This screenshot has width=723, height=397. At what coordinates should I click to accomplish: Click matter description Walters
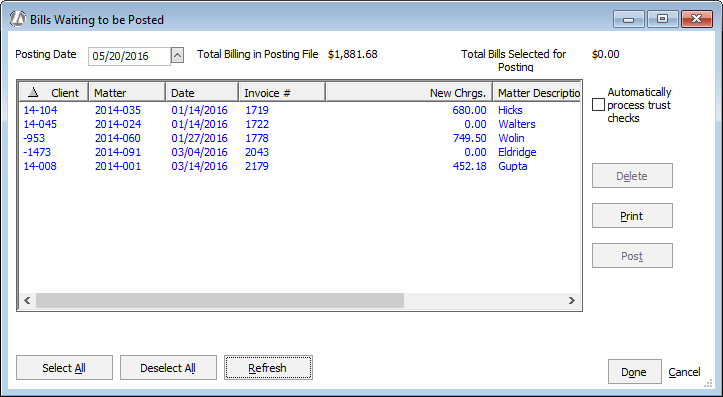coord(517,124)
